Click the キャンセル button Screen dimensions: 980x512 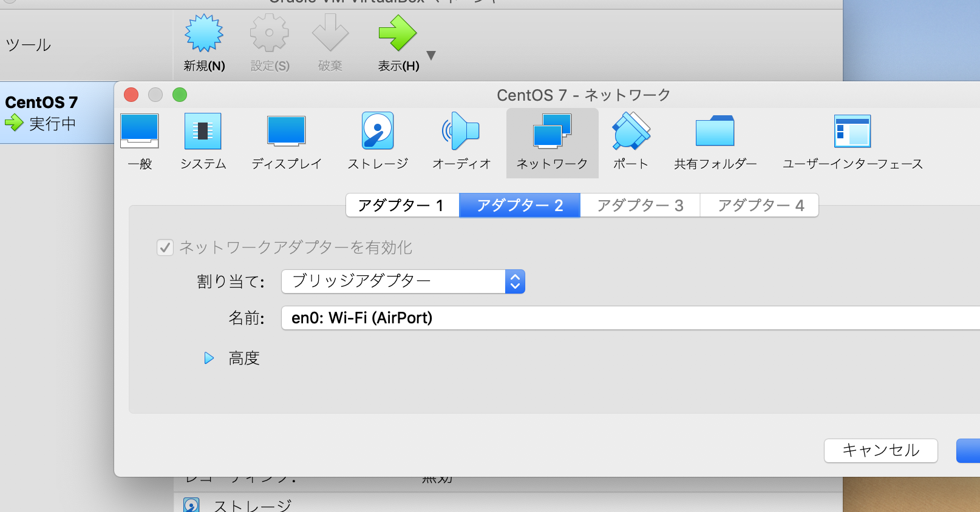pos(881,451)
